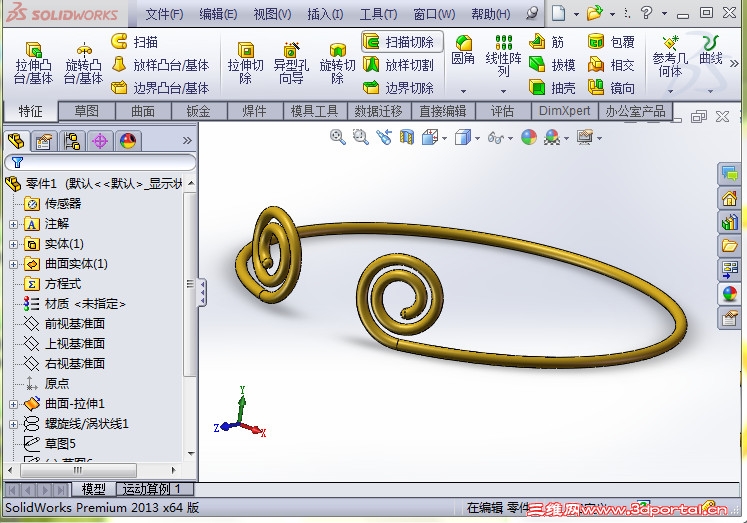The height and width of the screenshot is (523, 747).
Task: Select the 拉伸切除 extruded cut tool
Action: click(x=245, y=63)
